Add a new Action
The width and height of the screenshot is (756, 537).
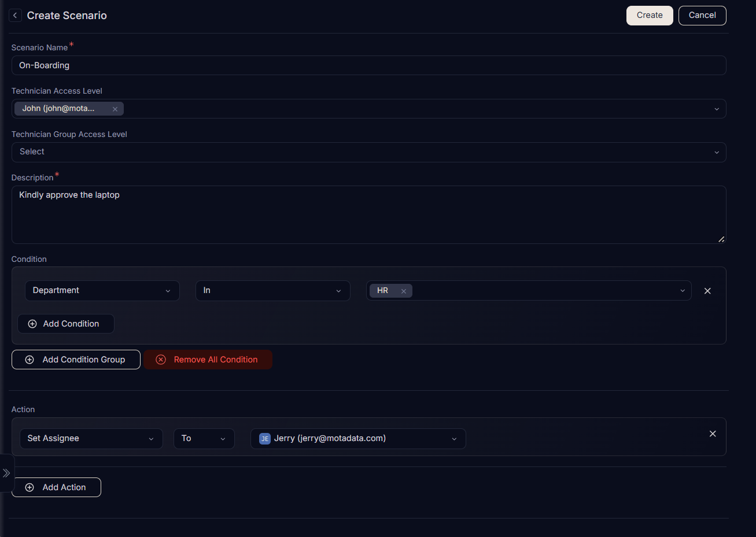click(56, 487)
